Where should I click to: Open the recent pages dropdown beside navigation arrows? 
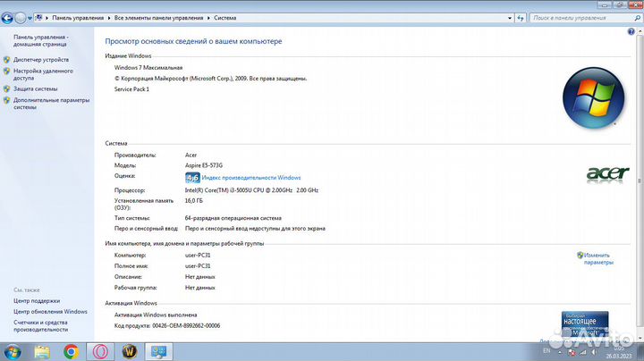[30, 19]
